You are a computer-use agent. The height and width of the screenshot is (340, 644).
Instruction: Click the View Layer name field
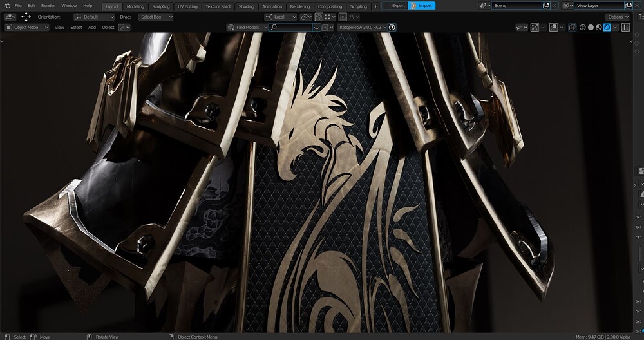(x=599, y=6)
